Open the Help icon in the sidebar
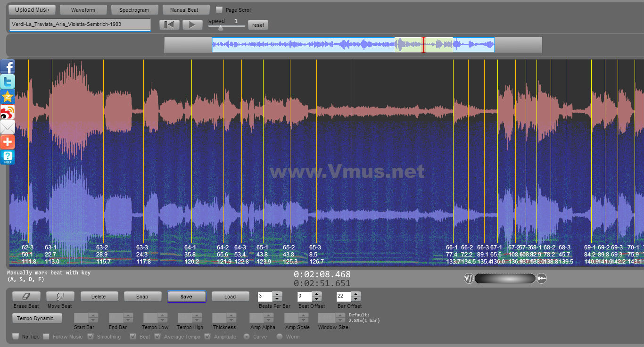The height and width of the screenshot is (347, 644). tap(8, 157)
